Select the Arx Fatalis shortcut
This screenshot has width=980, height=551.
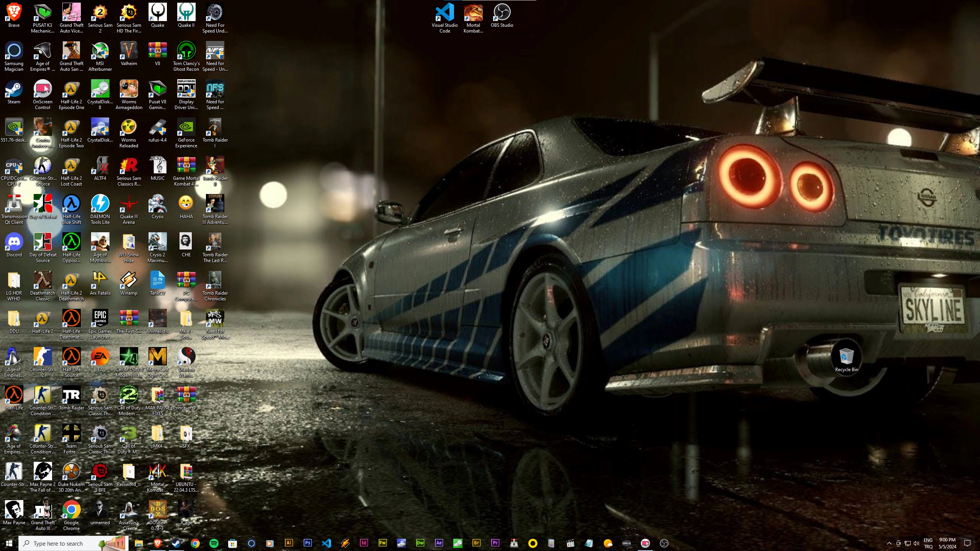pos(100,284)
